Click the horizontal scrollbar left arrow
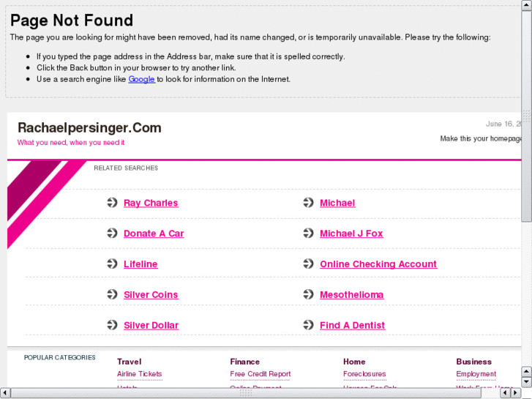 5,393
